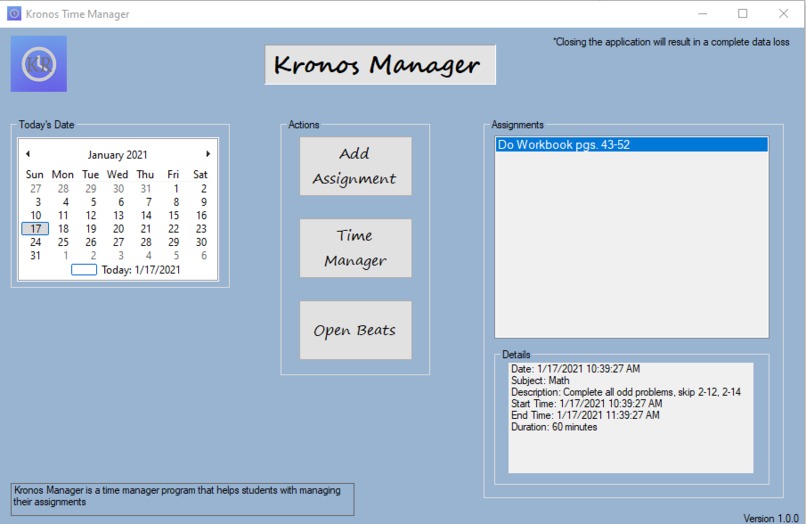Launch Open Beats
This screenshot has width=806, height=524.
pyautogui.click(x=355, y=330)
